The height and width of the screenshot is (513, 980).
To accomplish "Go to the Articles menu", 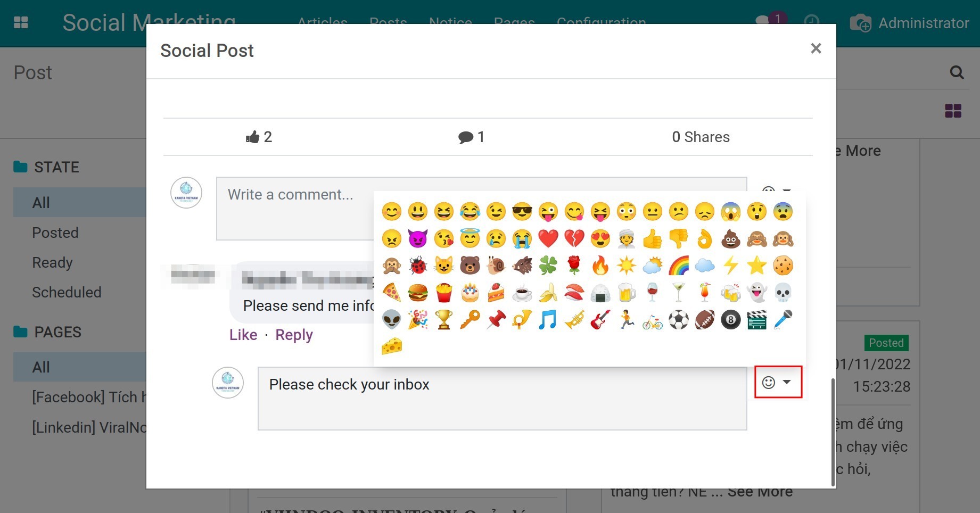I will coord(322,22).
